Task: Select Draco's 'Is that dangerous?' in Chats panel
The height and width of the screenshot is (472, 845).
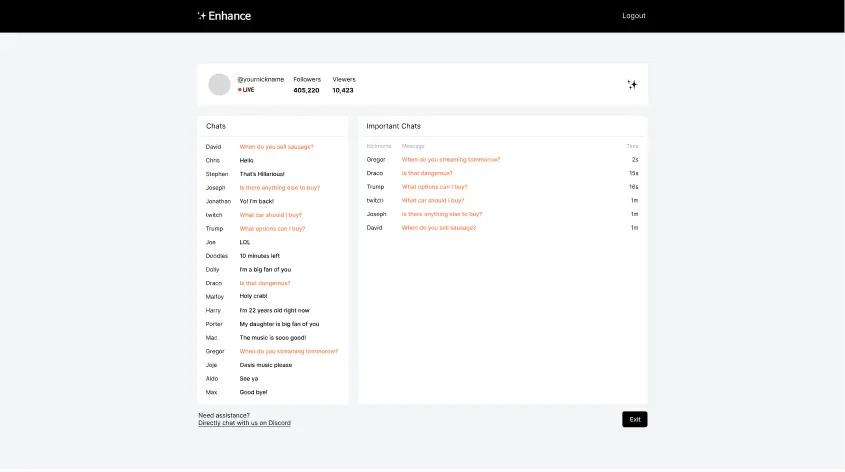Action: coord(265,283)
